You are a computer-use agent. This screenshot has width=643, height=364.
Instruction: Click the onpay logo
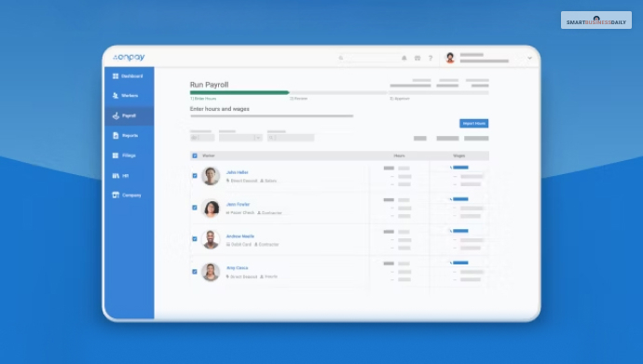(129, 58)
